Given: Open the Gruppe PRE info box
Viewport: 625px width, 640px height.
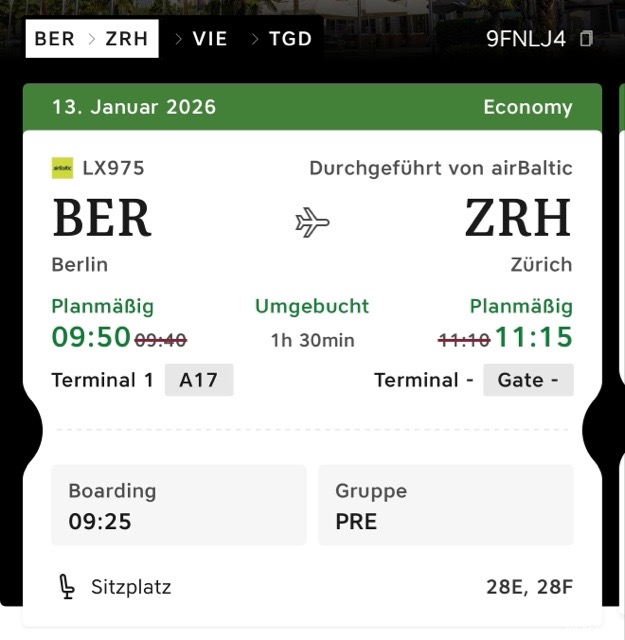Looking at the screenshot, I should 446,505.
